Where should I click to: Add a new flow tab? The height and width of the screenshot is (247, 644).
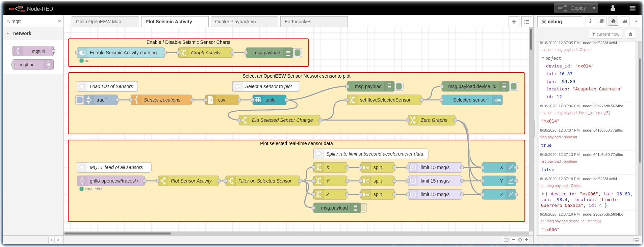[x=514, y=22]
